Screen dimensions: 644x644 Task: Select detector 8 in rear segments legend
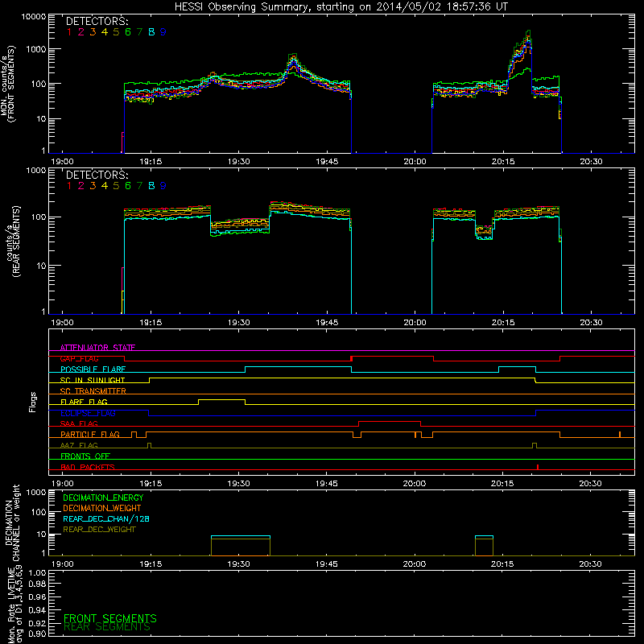pyautogui.click(x=151, y=186)
